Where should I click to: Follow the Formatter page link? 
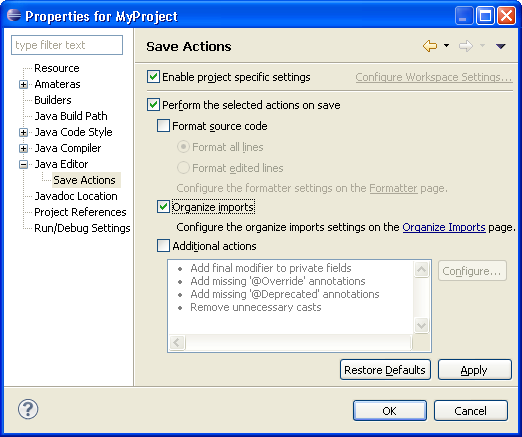(x=393, y=188)
